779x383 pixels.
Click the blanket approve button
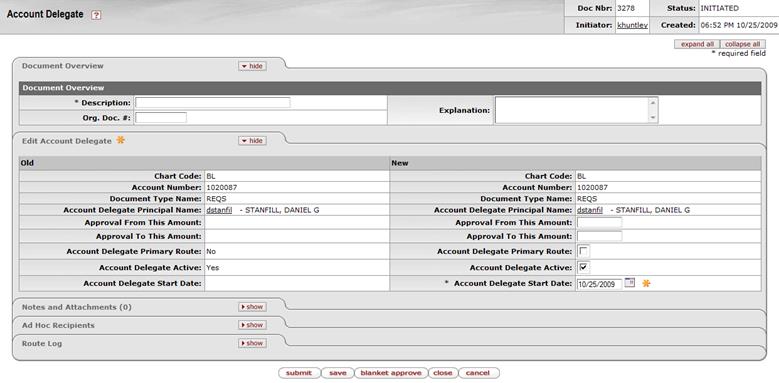(x=391, y=373)
